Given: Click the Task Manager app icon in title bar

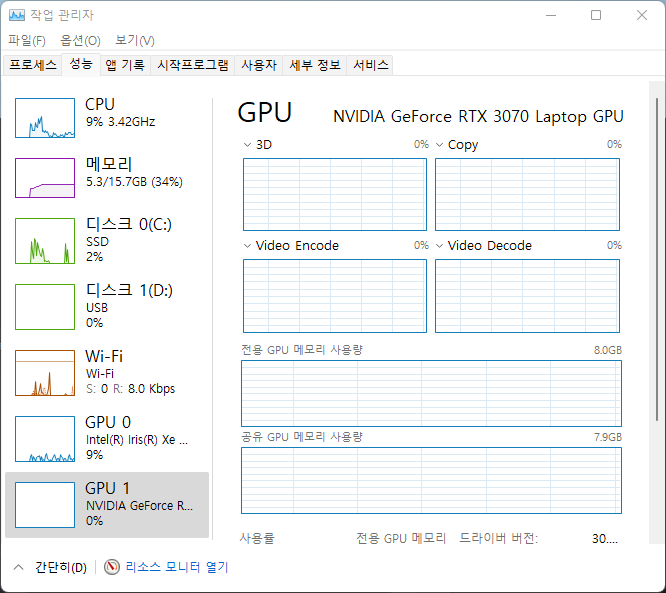Looking at the screenshot, I should click(16, 15).
